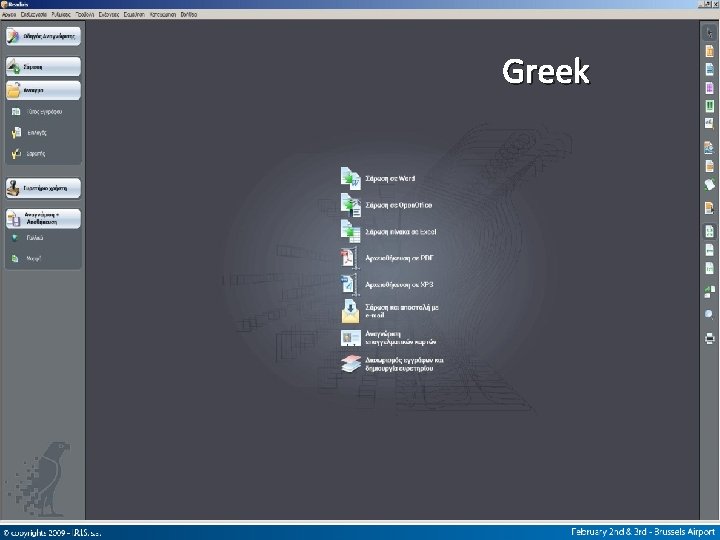The width and height of the screenshot is (720, 540).
Task: Click the orange document with cursor icon
Action: (x=709, y=208)
